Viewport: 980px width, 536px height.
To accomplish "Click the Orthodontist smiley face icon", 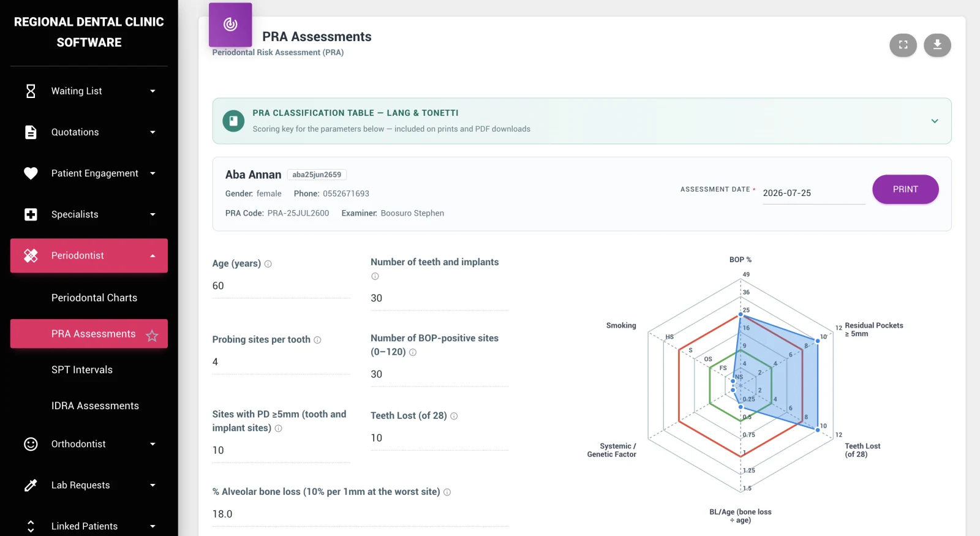I will pos(31,444).
